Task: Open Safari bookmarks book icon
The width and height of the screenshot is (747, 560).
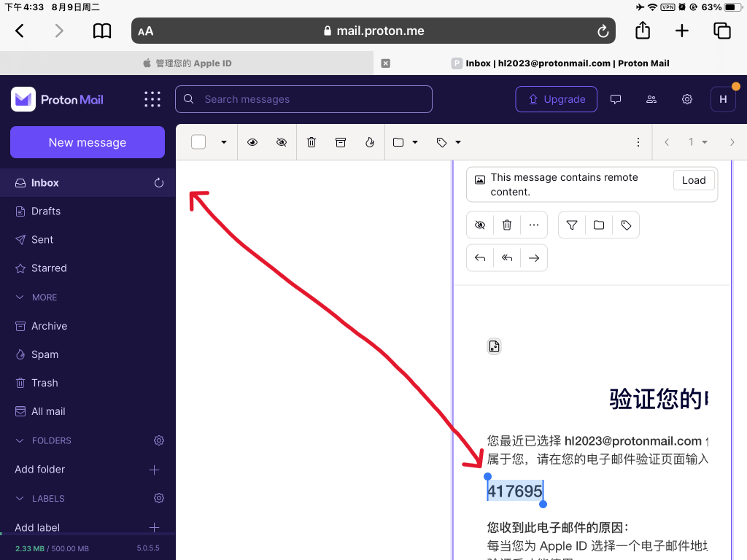Action: pyautogui.click(x=101, y=31)
